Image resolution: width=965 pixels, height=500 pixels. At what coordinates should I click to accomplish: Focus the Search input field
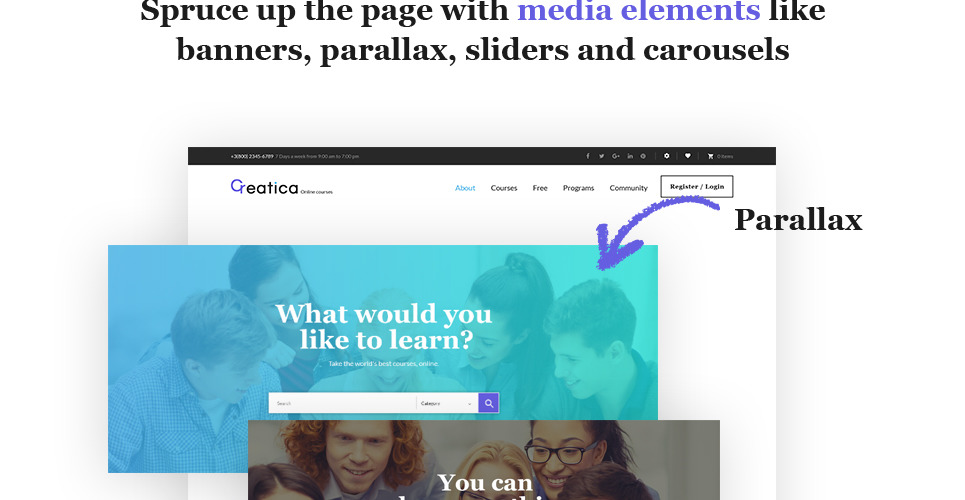coord(342,403)
